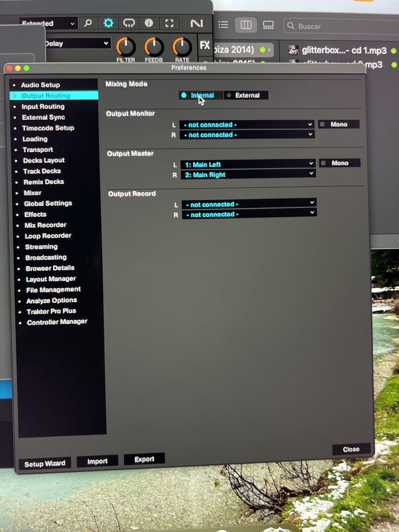Open Transport preferences section
399x532 pixels.
(38, 149)
